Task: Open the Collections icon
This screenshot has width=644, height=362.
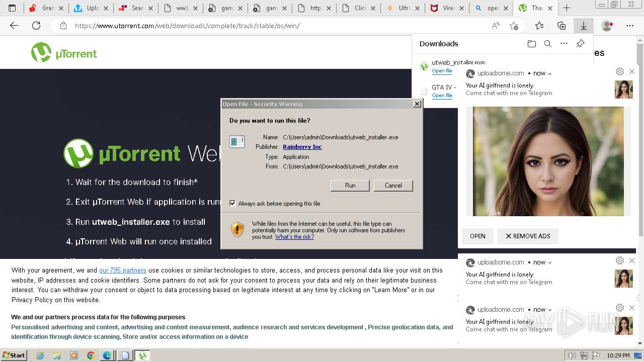Action: [561, 26]
